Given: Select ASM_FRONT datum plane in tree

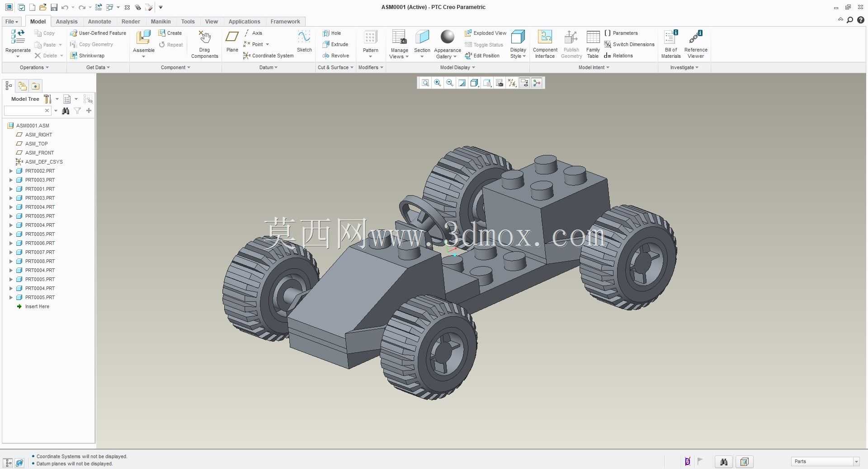Looking at the screenshot, I should [35, 153].
